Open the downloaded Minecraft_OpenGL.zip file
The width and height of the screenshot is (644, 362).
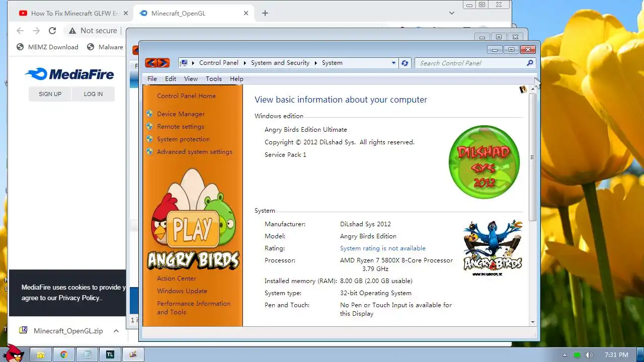click(x=68, y=331)
